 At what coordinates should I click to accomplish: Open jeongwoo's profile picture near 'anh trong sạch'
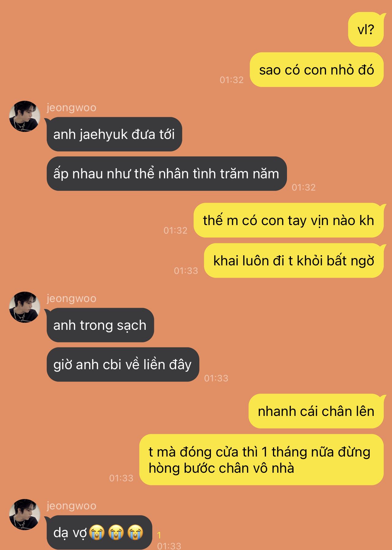point(25,307)
